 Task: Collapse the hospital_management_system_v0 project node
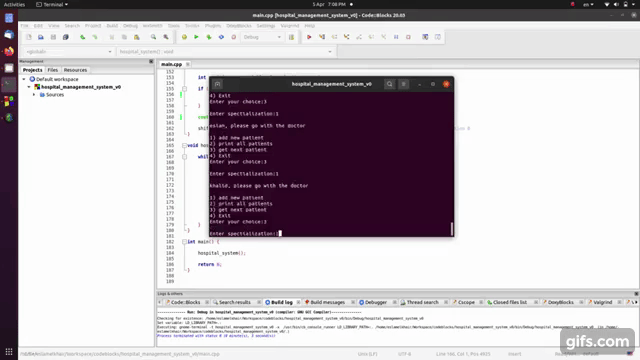29,87
